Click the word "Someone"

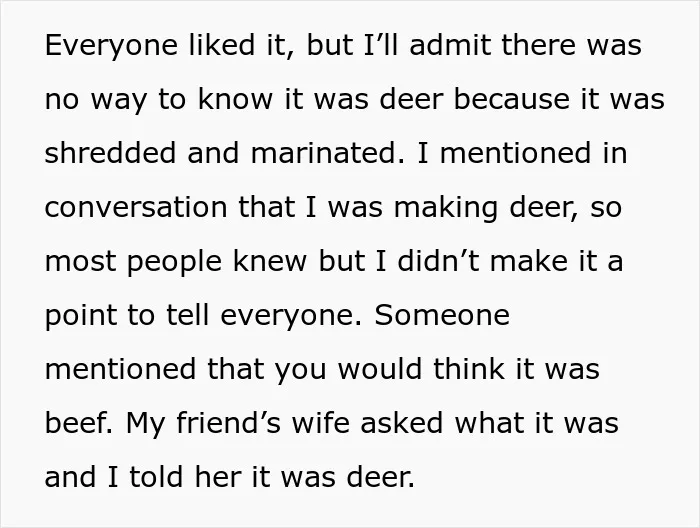442,315
